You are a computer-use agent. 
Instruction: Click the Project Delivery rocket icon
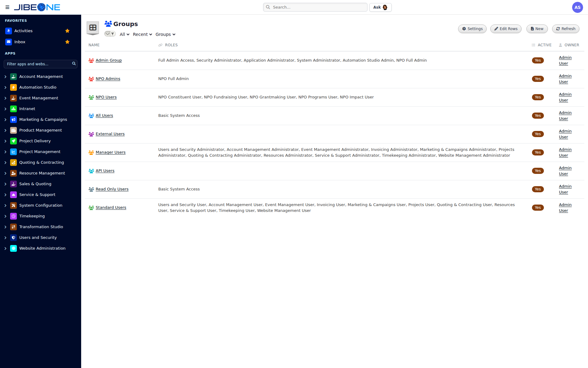click(13, 141)
